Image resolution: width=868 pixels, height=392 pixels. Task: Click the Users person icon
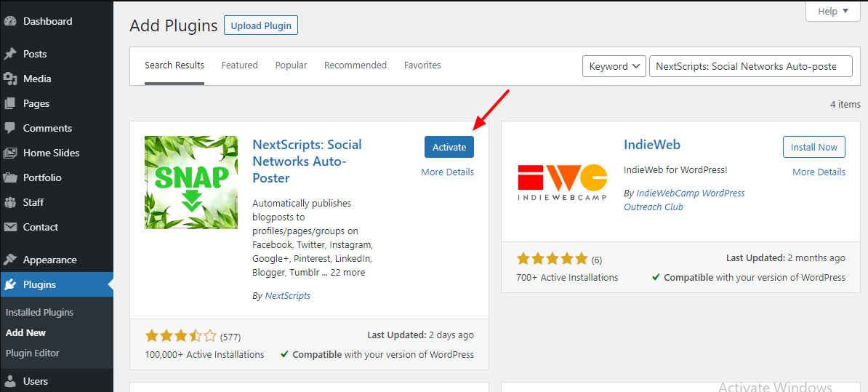(10, 382)
